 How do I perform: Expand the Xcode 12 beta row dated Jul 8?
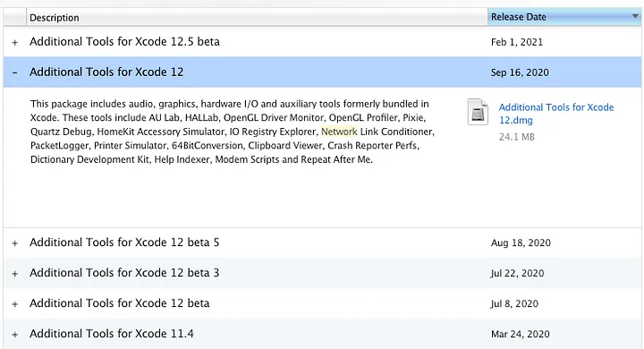pyautogui.click(x=15, y=303)
